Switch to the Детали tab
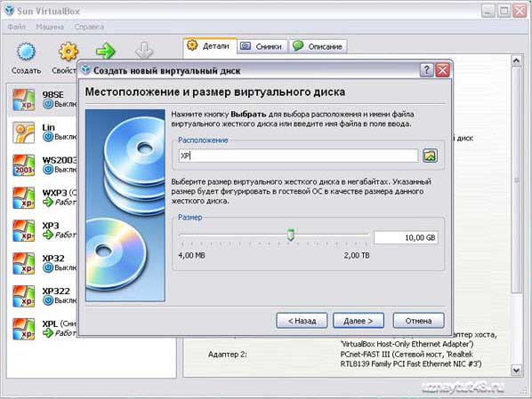The width and height of the screenshot is (532, 399). (210, 45)
